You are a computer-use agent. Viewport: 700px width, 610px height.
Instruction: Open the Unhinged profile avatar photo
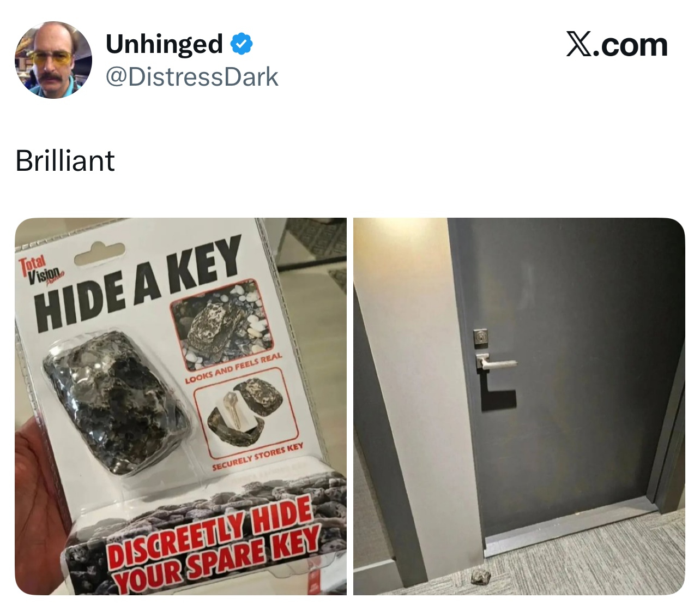53,60
